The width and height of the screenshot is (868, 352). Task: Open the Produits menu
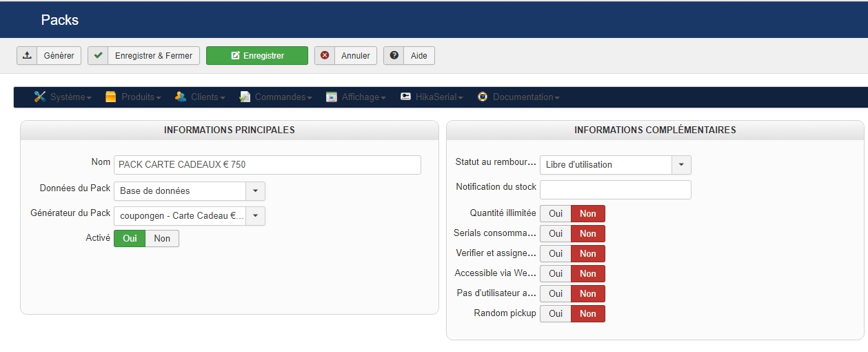coord(134,97)
